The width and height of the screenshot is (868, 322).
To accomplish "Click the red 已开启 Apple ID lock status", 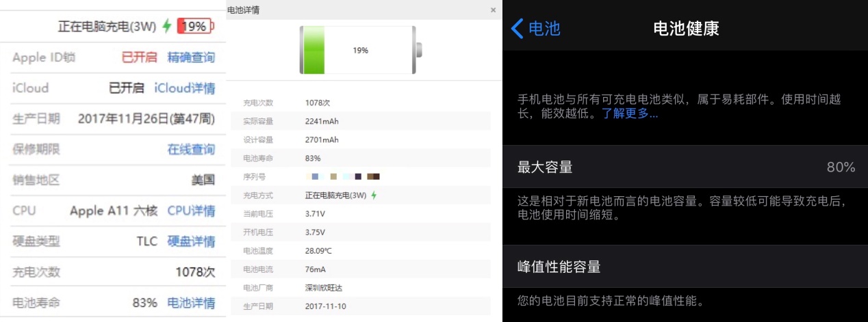I will pos(139,57).
